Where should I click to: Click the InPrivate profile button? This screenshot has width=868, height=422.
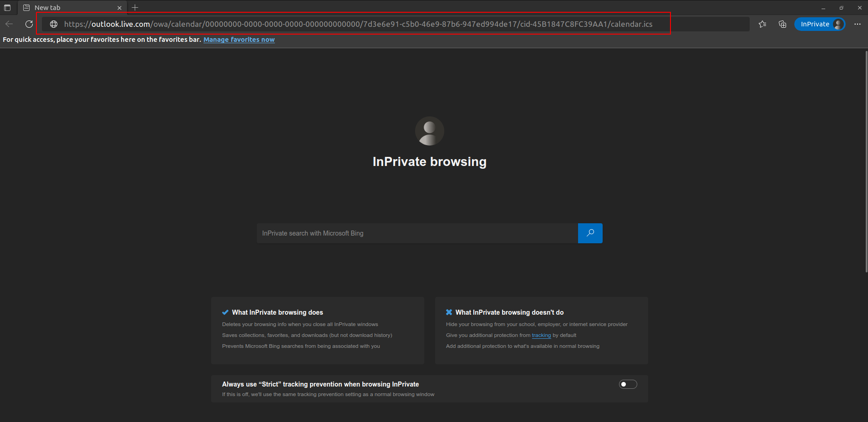tap(820, 24)
